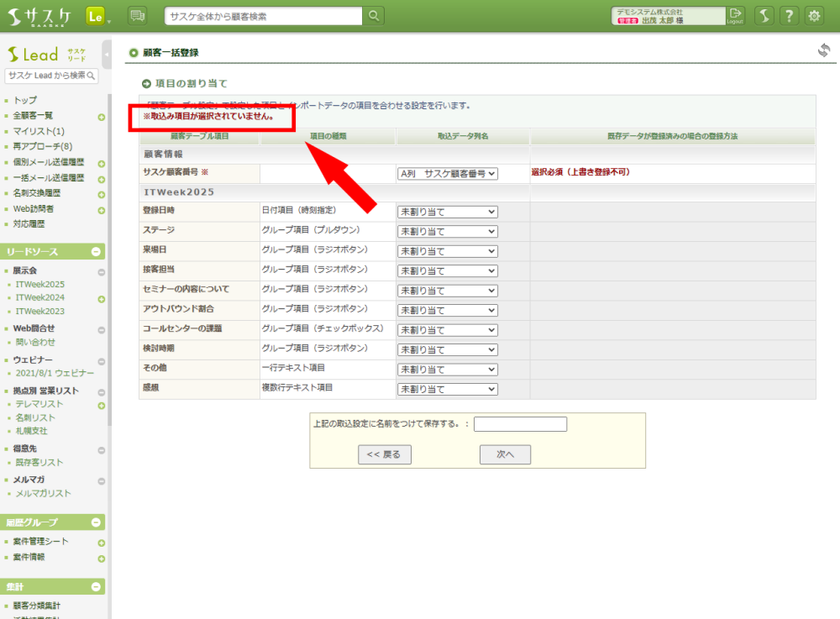Collapse the sidebar with the arrow handle
This screenshot has height=619, width=840.
tap(107, 55)
